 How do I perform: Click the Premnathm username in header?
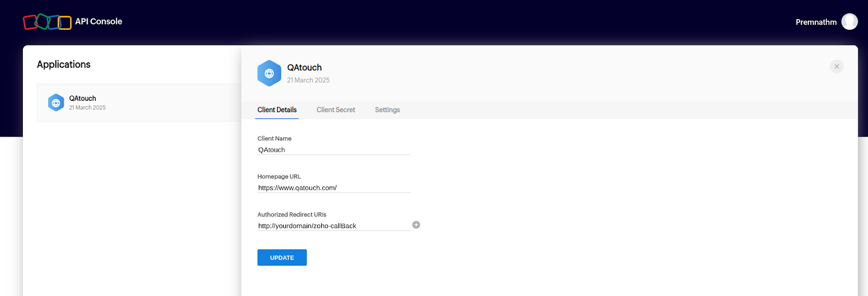tap(816, 22)
